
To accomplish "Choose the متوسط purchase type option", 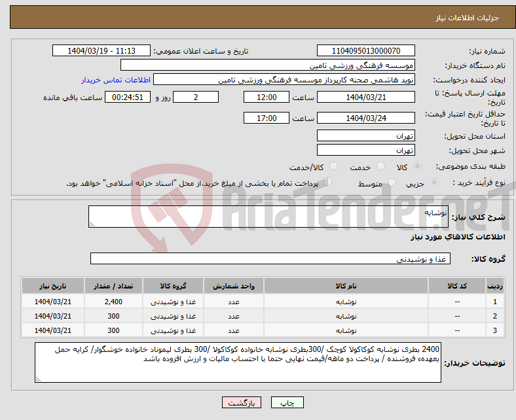I will click(x=391, y=183).
